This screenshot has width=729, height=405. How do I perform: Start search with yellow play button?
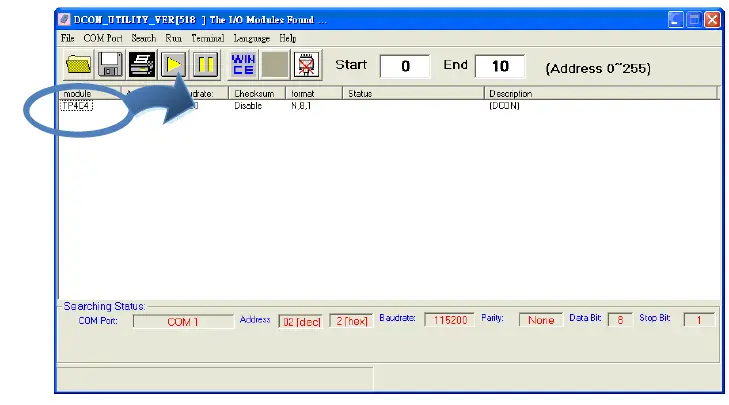(173, 64)
